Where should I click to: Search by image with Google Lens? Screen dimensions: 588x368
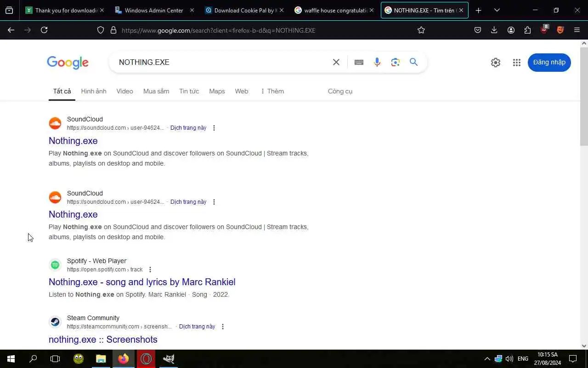(395, 62)
